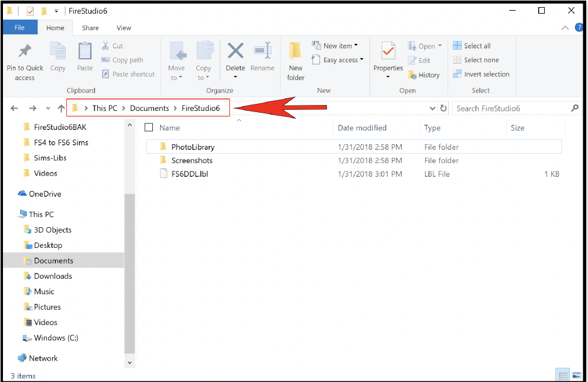
Task: Open Sims-Libs in navigation pane
Action: coord(50,158)
